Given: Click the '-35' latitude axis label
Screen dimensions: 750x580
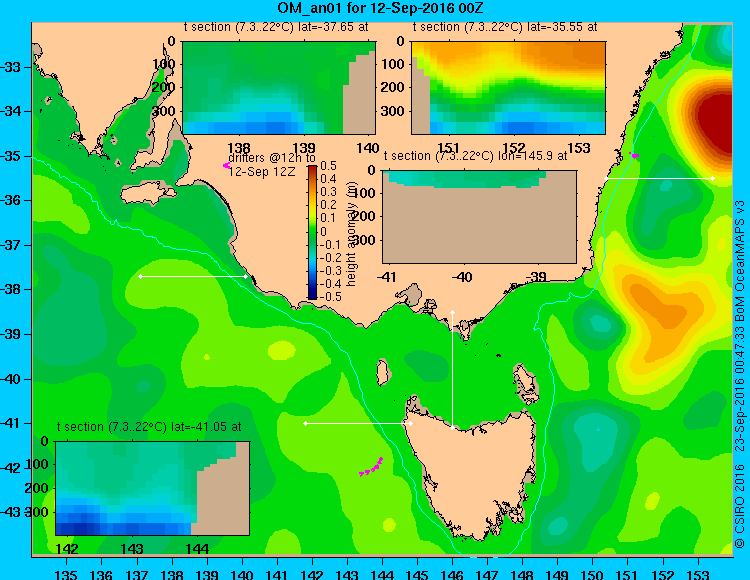Looking at the screenshot, I should 11,156.
